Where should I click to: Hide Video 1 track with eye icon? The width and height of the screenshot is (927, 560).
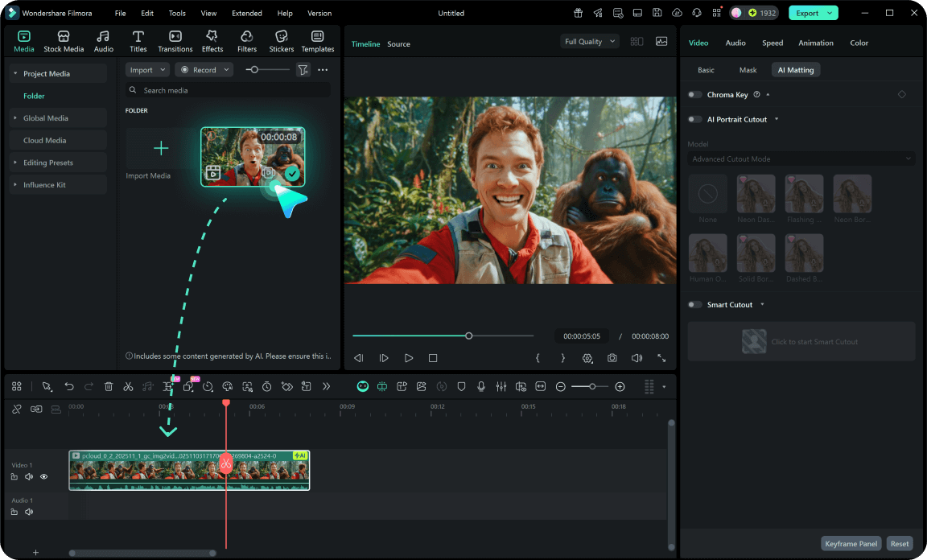[x=43, y=477]
